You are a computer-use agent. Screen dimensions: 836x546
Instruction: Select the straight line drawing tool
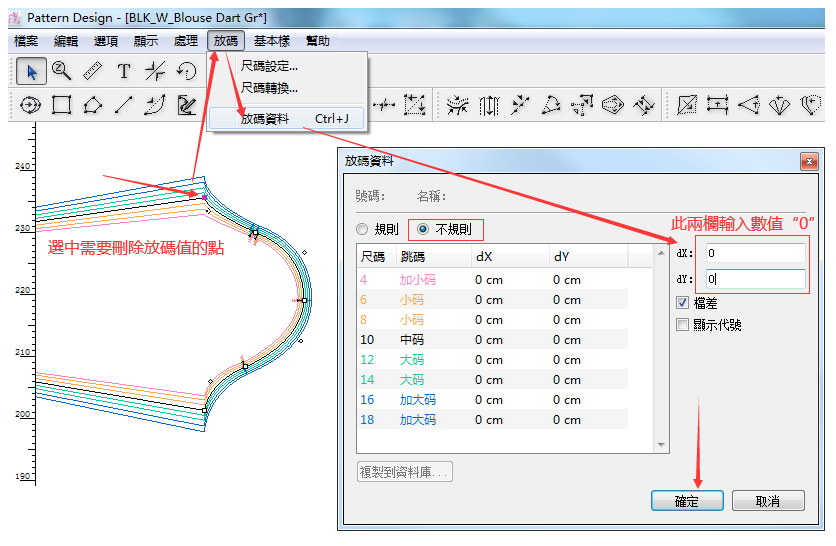pyautogui.click(x=123, y=104)
